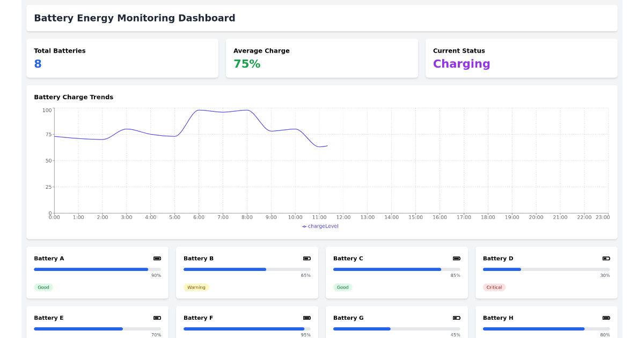Click Battery C's battery icon
The image size is (644, 338).
coord(456,258)
